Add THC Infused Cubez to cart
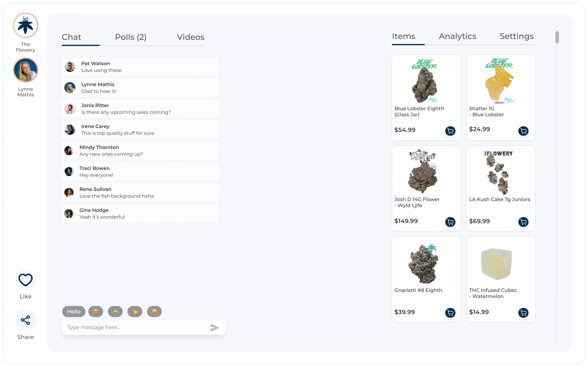 (523, 313)
